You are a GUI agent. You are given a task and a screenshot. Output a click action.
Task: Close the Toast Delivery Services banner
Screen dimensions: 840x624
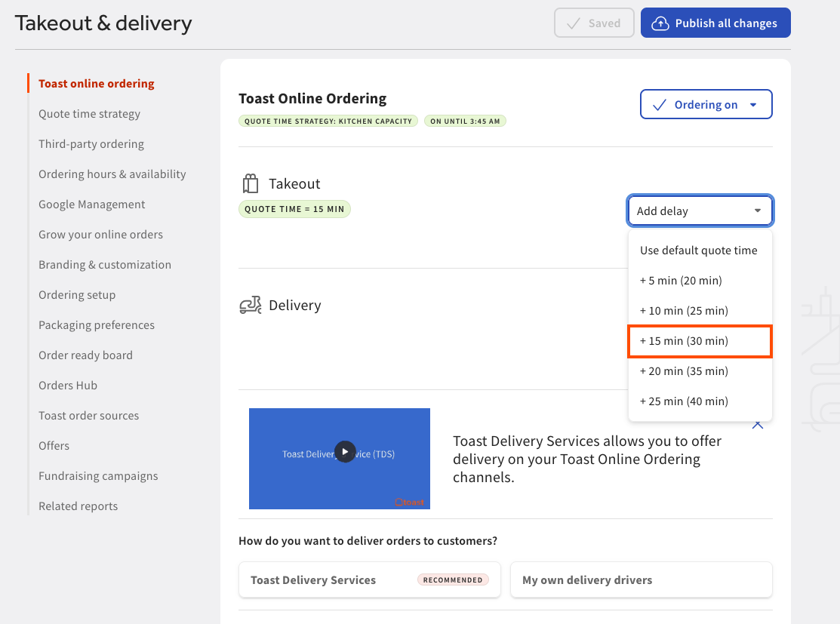(x=758, y=426)
